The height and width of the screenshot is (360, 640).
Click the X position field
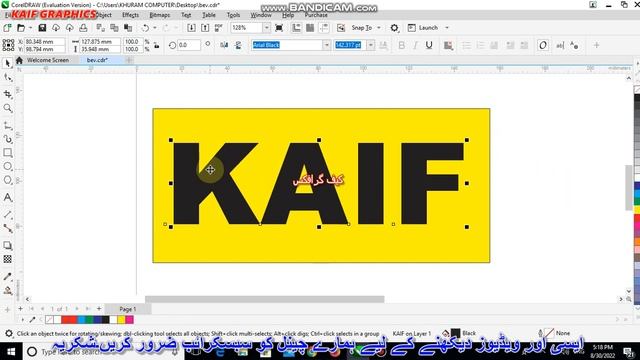pos(44,42)
